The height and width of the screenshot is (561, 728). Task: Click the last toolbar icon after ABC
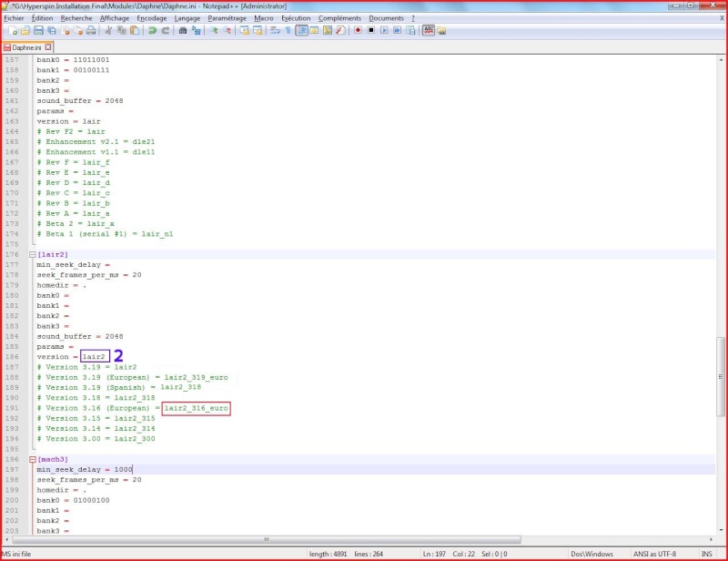[441, 31]
